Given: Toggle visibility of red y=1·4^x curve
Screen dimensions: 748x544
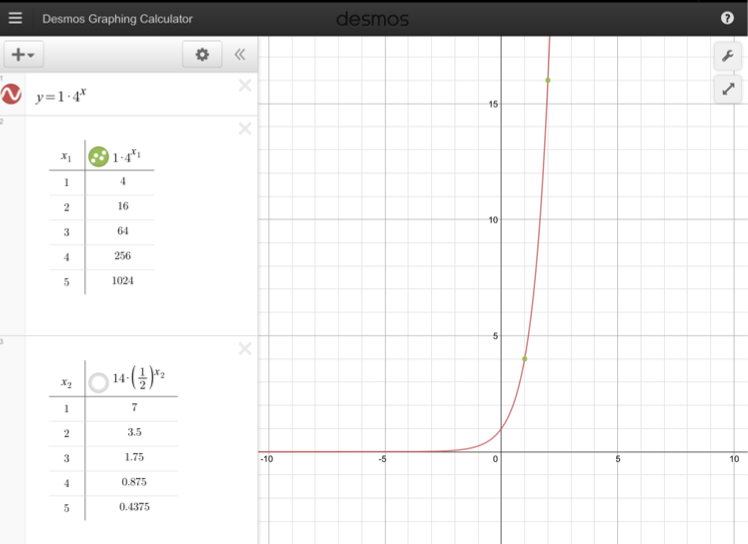Looking at the screenshot, I should click(13, 95).
